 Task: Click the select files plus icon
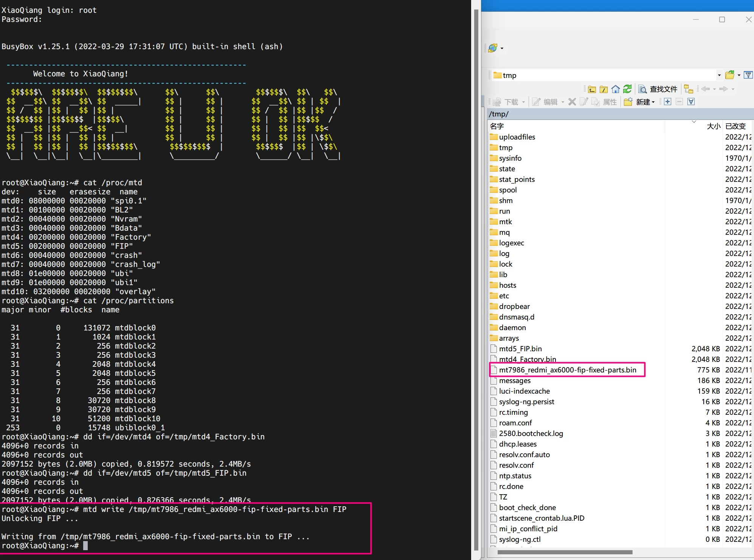[668, 102]
